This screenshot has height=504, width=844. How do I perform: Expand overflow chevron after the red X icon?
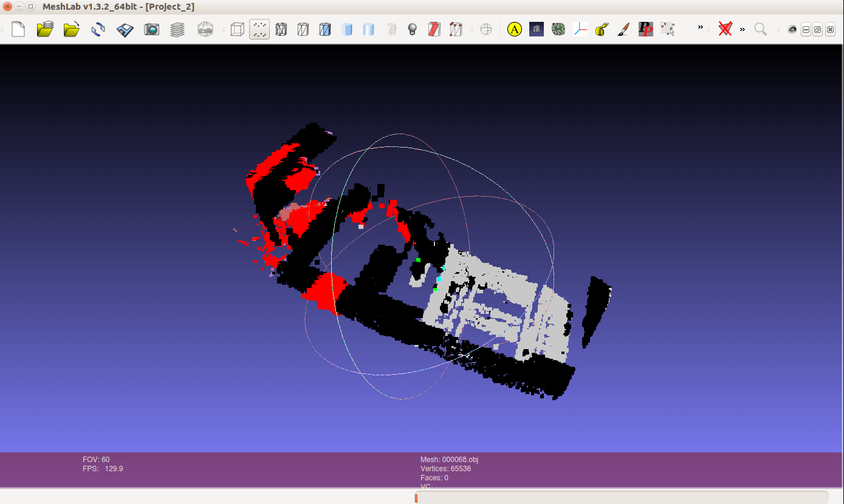[x=742, y=29]
